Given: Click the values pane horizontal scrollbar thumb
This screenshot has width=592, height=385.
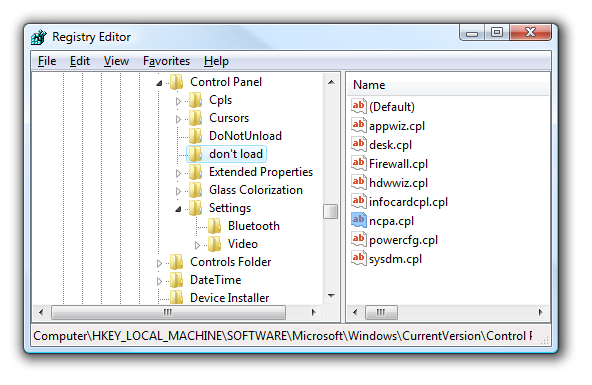Looking at the screenshot, I should [381, 313].
